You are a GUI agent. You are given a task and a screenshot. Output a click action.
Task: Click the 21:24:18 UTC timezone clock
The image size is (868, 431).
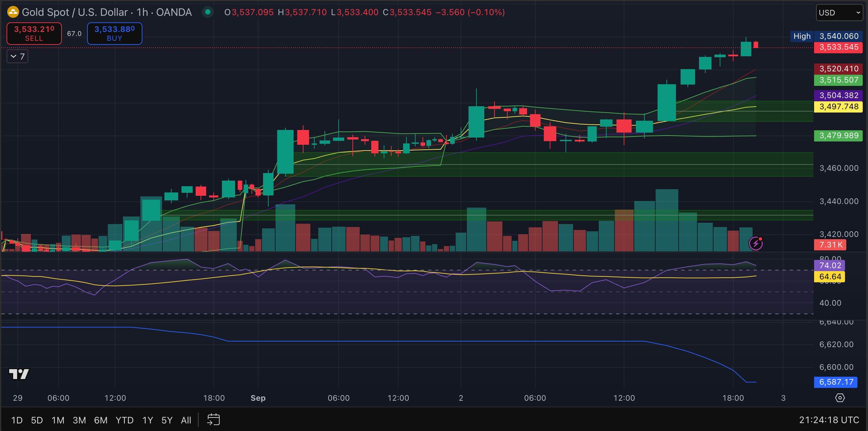point(829,420)
